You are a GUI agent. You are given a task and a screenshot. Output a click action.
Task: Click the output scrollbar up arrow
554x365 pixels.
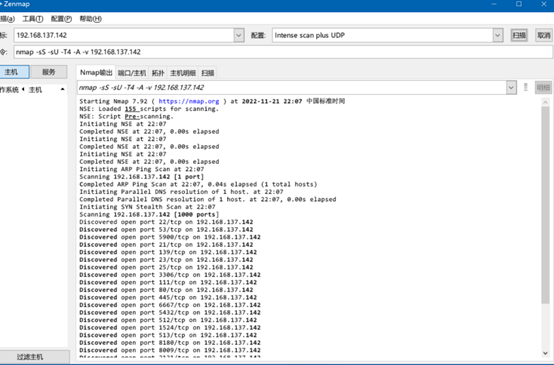[546, 102]
